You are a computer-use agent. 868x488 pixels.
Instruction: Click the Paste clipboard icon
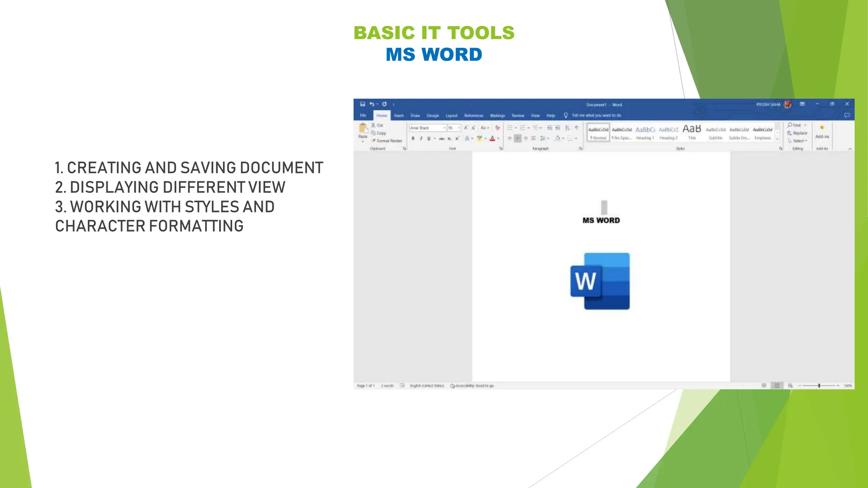point(363,128)
